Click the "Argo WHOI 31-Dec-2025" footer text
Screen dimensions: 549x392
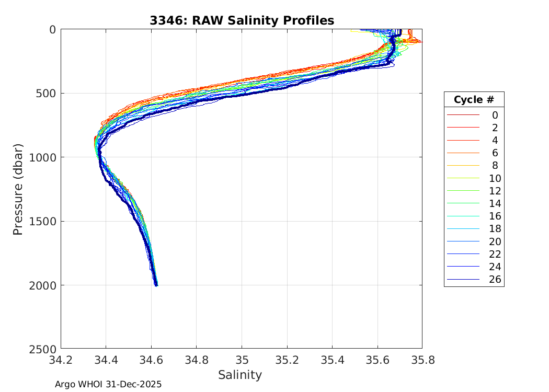point(108,384)
